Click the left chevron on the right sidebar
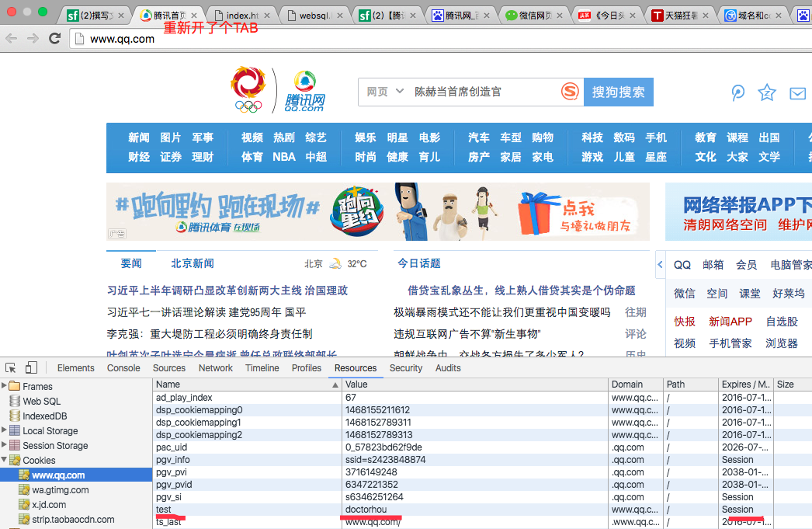 tap(660, 264)
